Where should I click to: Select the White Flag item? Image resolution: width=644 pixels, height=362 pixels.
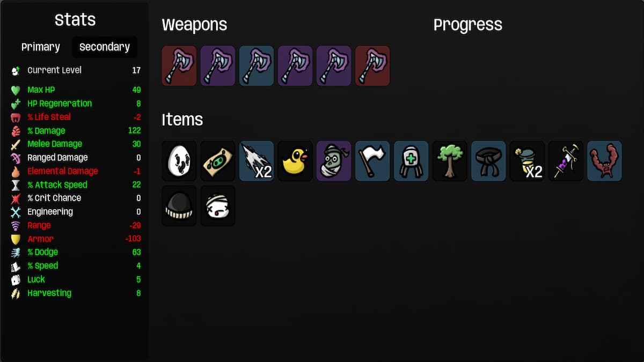point(372,160)
